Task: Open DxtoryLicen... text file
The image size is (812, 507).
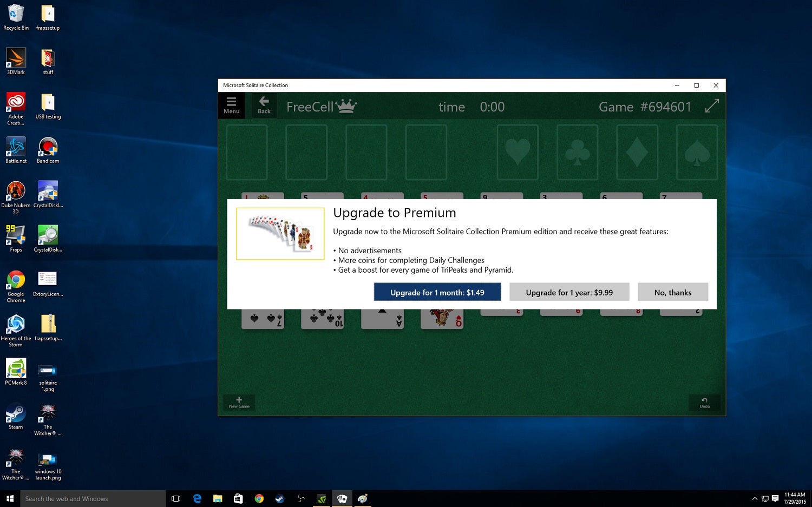Action: [48, 283]
